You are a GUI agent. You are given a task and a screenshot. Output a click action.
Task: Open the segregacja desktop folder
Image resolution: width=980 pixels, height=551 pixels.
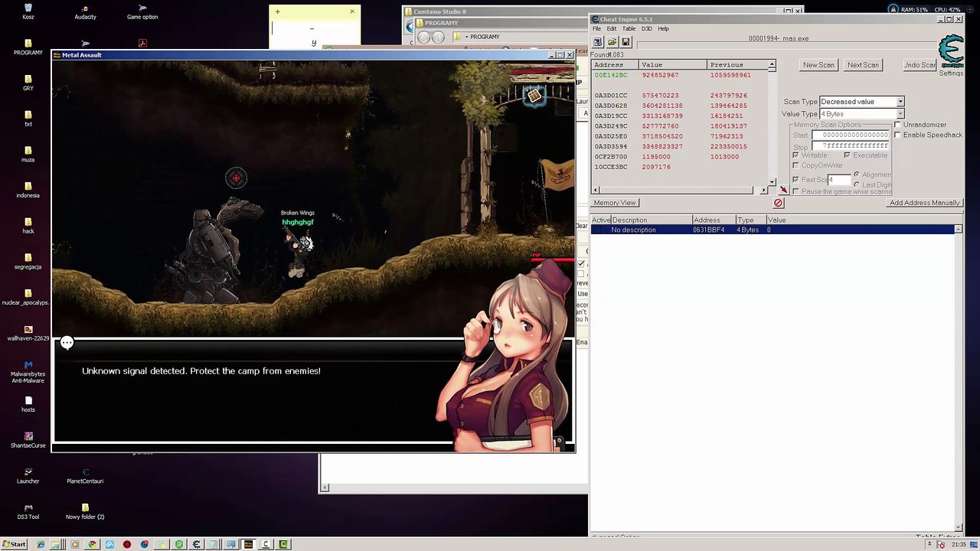tap(28, 262)
